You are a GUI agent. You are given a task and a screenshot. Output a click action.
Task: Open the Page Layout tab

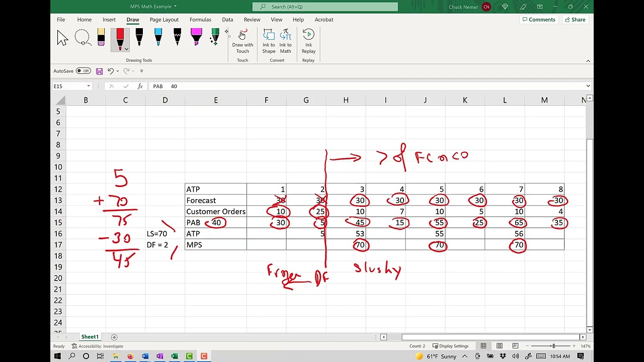(x=164, y=20)
